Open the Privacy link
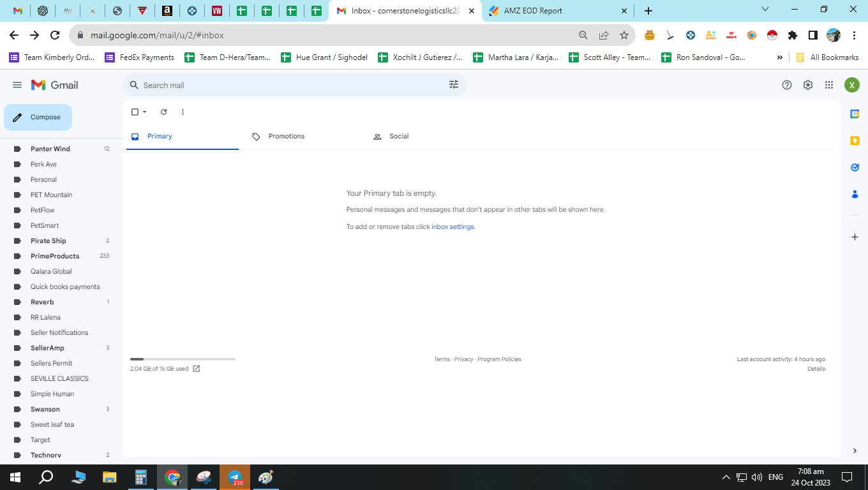 464,359
